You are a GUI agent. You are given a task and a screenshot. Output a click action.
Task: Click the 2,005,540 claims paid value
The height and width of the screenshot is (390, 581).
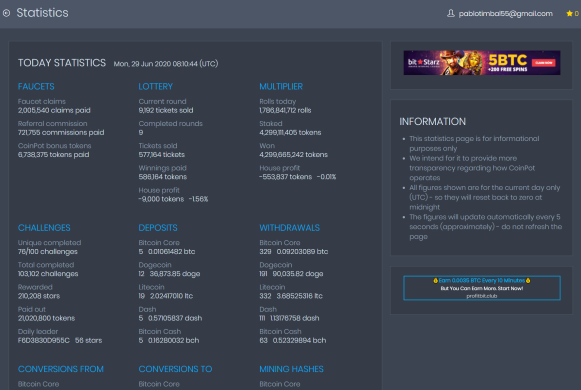[x=54, y=110]
